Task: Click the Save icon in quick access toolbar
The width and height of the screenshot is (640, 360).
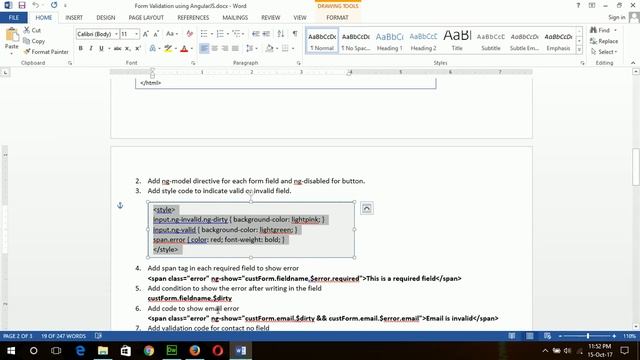Action: click(x=22, y=5)
